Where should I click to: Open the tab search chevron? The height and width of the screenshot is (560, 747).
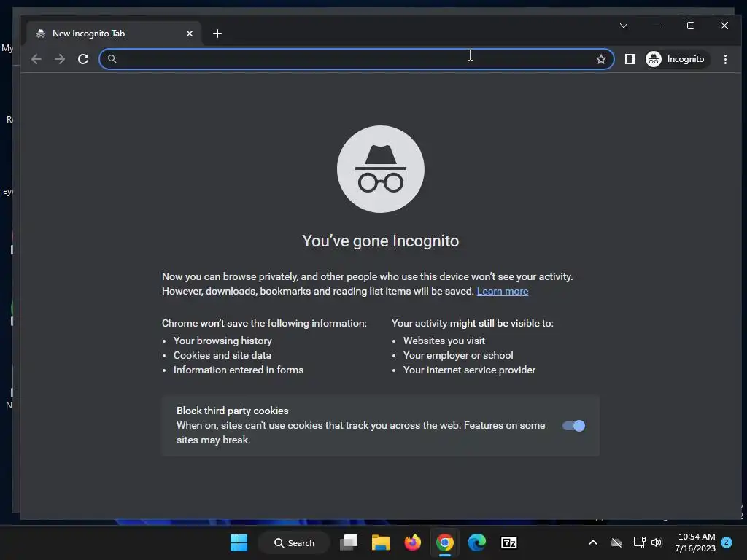click(624, 26)
